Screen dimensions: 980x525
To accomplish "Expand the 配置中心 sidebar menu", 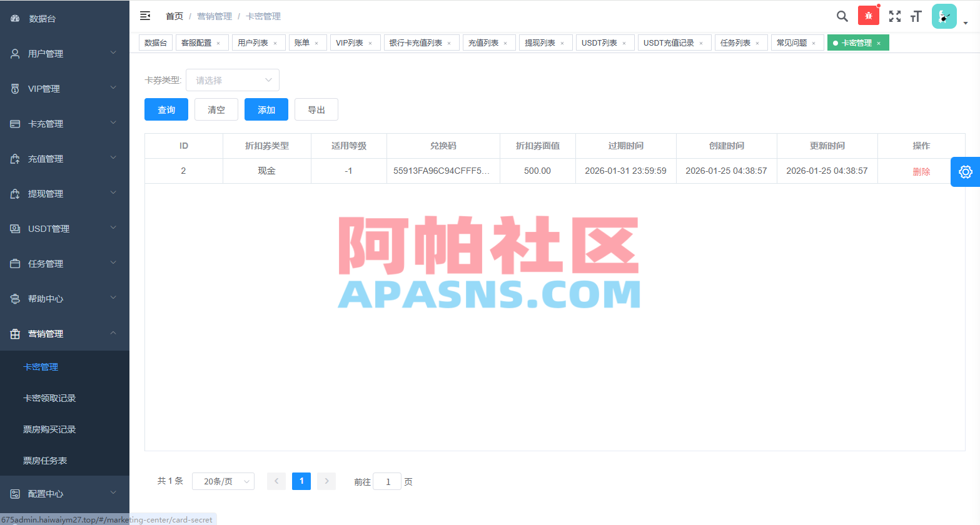I will pyautogui.click(x=64, y=494).
